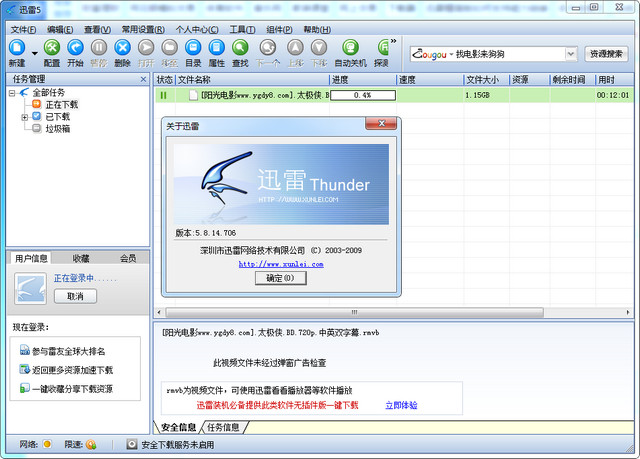Click the secure download service status icon

tap(132, 444)
